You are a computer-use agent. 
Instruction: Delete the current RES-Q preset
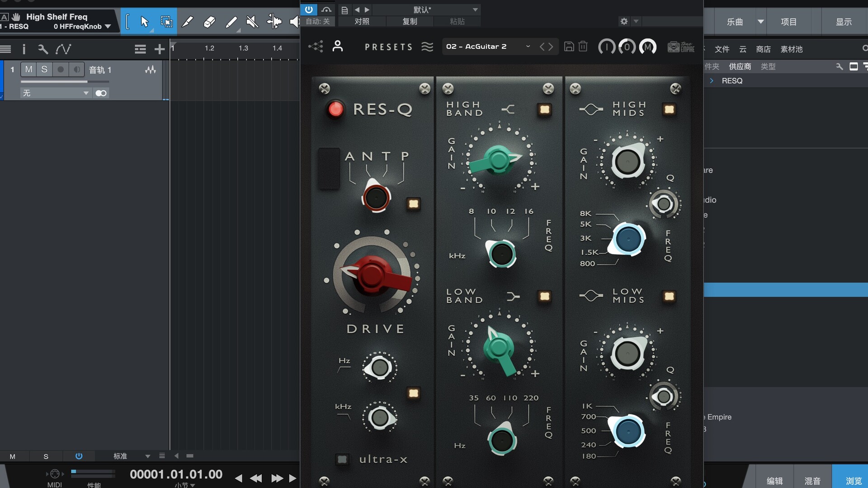[583, 47]
